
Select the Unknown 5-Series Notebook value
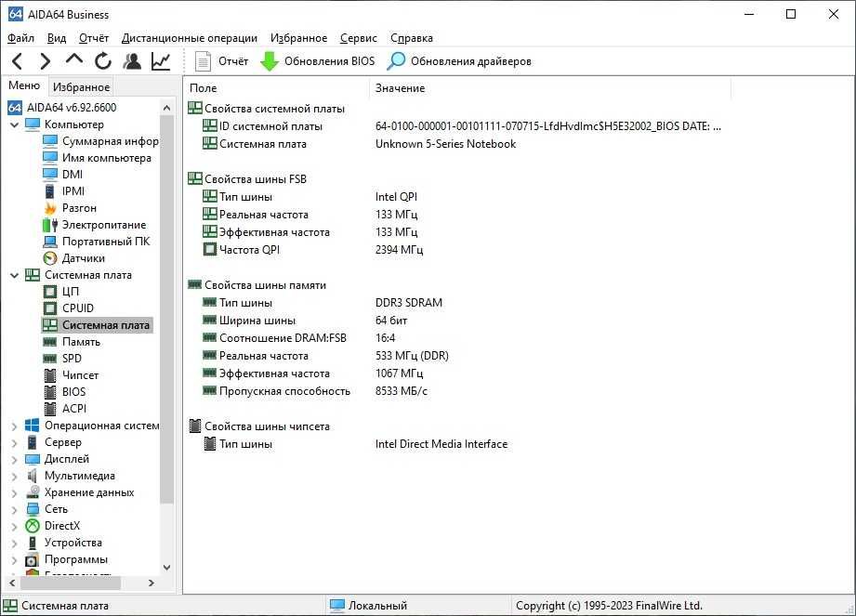tap(445, 144)
